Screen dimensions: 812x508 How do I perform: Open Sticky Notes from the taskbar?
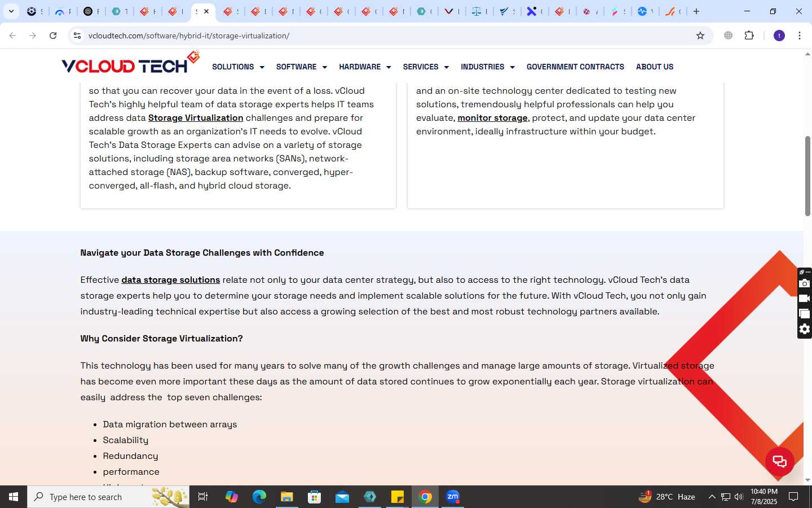398,497
